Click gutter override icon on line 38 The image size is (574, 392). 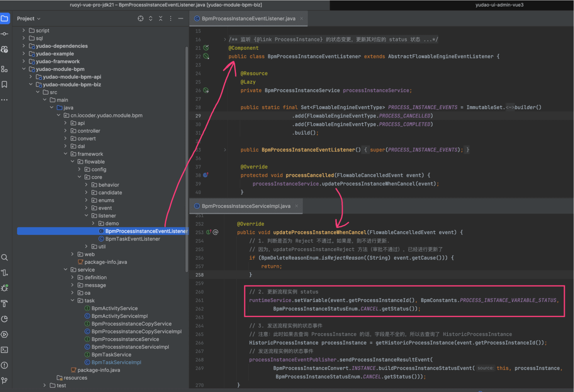coord(206,175)
